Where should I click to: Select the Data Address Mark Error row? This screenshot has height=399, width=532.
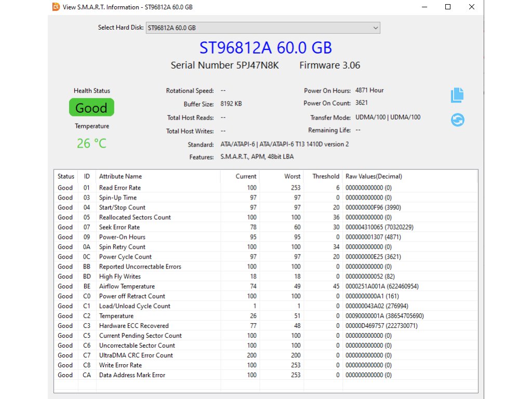(x=265, y=375)
